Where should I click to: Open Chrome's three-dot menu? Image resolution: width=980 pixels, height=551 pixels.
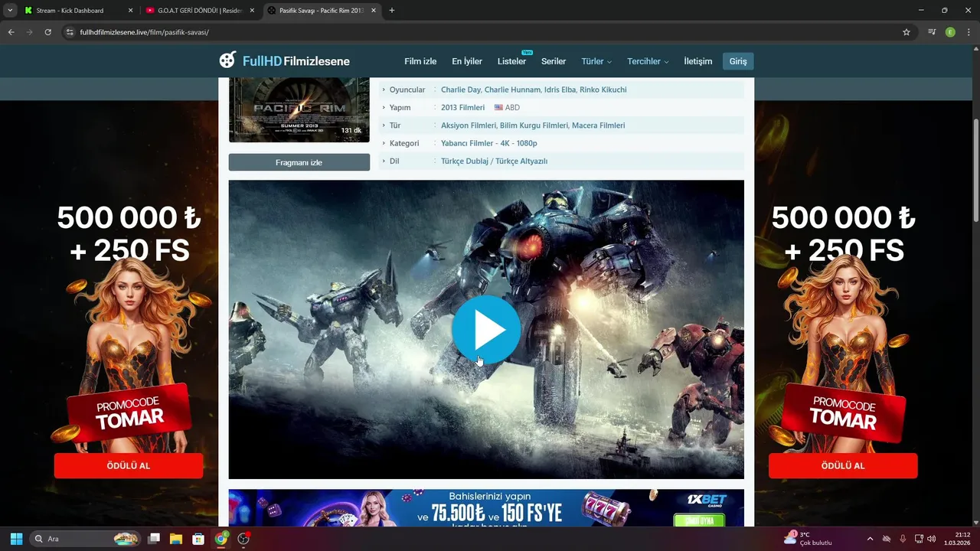coord(968,32)
